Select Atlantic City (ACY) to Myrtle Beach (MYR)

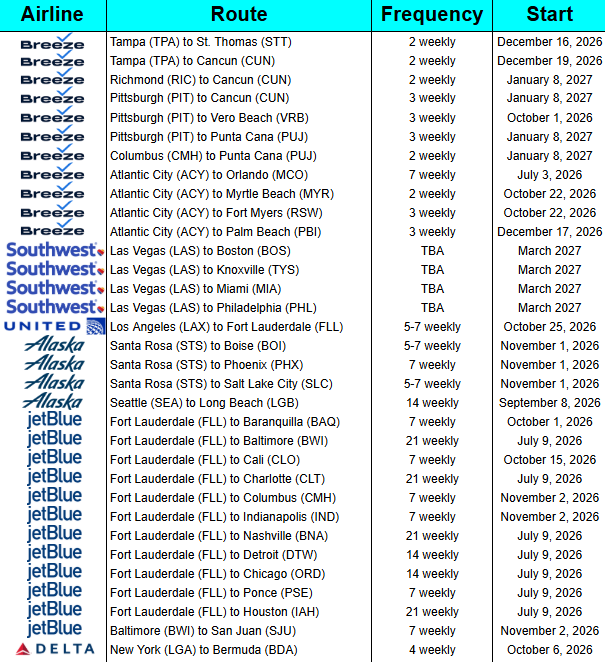coord(222,194)
